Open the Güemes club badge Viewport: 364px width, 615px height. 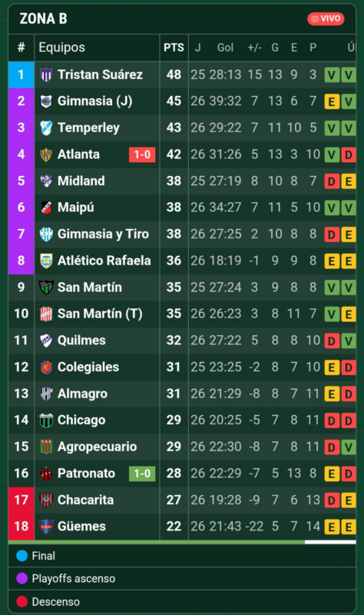[x=46, y=527]
